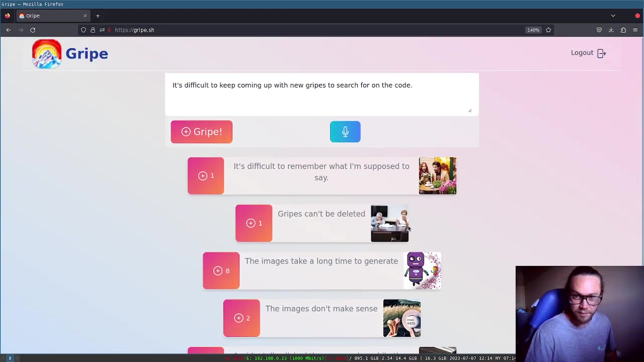Open the purple robot thumbnail image
This screenshot has height=362, width=644.
point(422,271)
